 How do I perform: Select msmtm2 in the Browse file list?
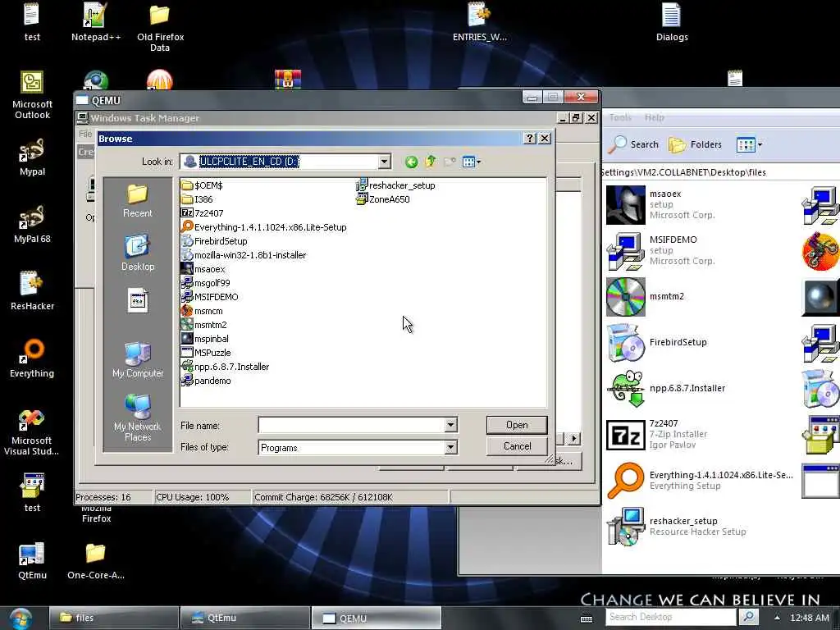(204, 325)
